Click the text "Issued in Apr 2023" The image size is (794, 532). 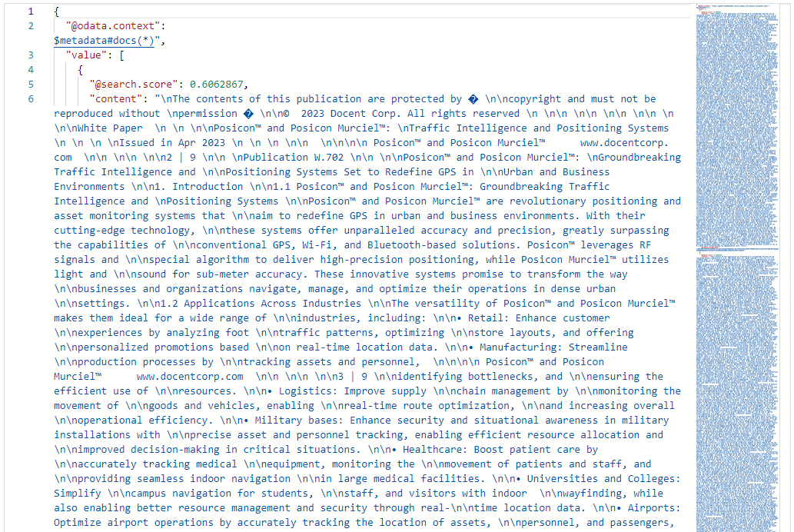click(x=172, y=143)
